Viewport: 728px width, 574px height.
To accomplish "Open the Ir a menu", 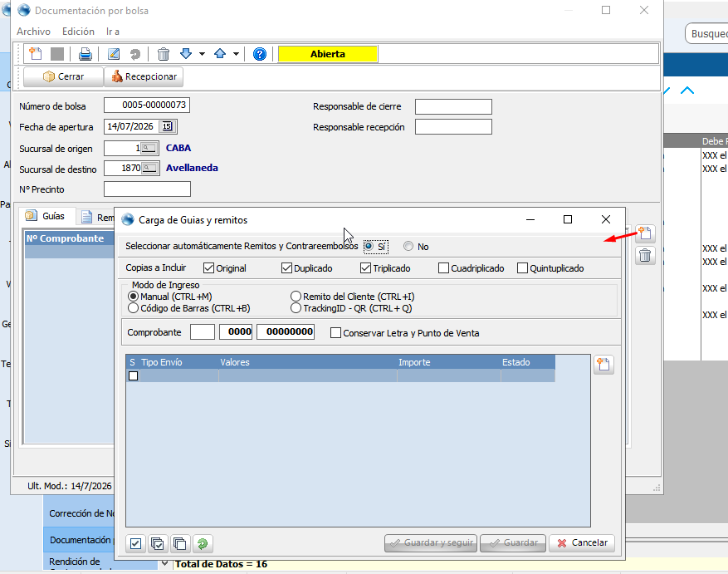I will point(113,31).
